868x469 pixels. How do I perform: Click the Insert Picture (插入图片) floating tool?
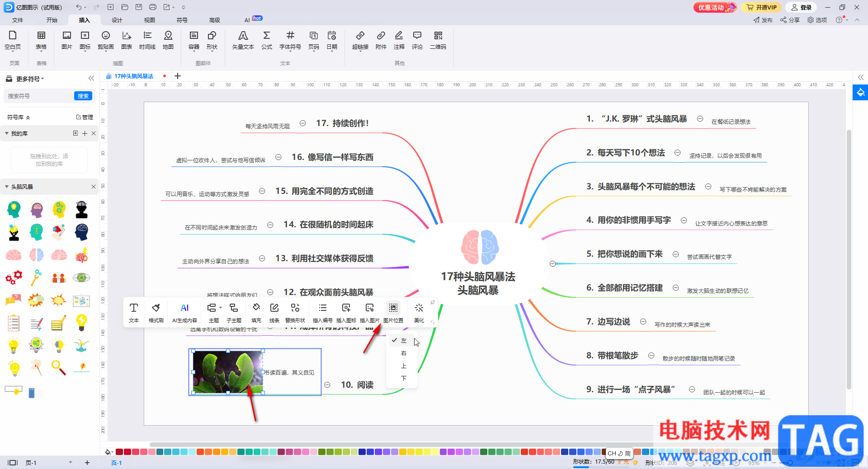point(369,313)
